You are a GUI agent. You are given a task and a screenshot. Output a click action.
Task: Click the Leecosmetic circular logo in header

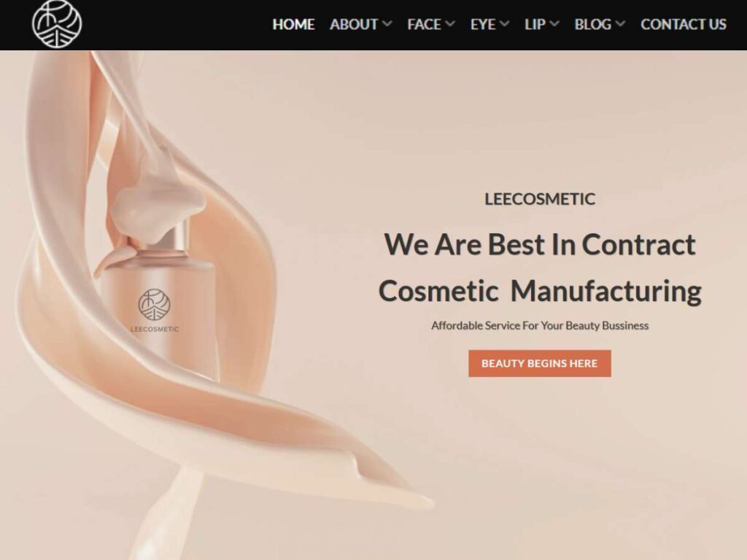pyautogui.click(x=57, y=24)
